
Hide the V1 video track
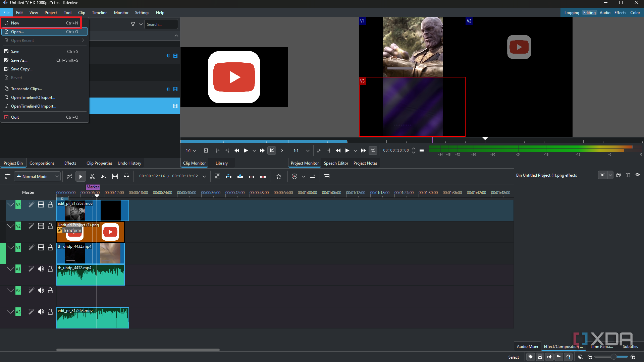41,248
